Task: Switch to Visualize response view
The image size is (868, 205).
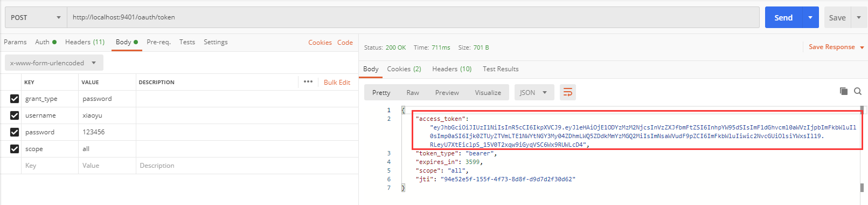Action: pos(488,93)
